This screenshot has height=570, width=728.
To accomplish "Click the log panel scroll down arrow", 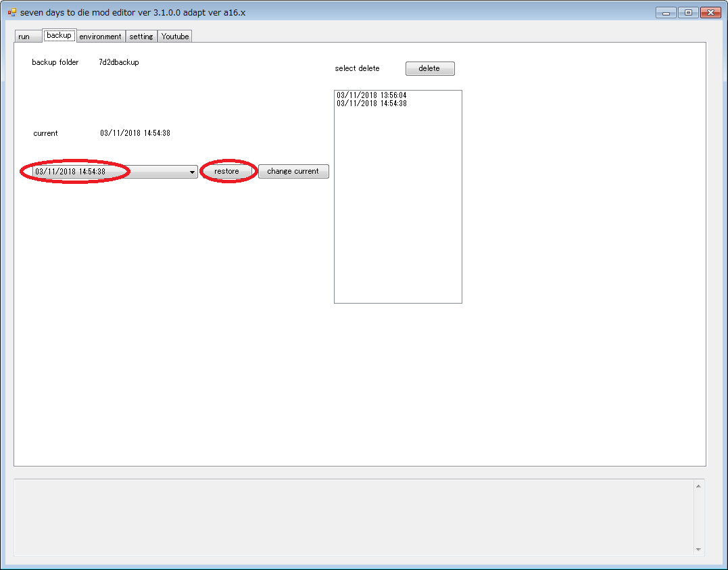I will click(x=698, y=550).
